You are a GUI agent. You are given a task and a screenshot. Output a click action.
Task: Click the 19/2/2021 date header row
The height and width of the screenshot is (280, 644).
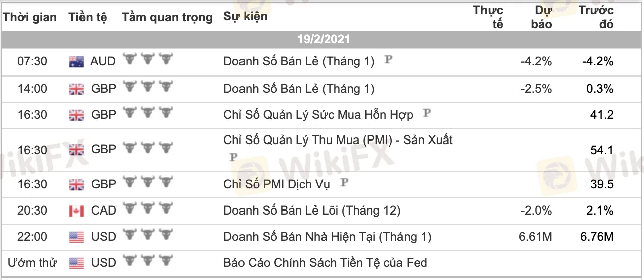(322, 40)
